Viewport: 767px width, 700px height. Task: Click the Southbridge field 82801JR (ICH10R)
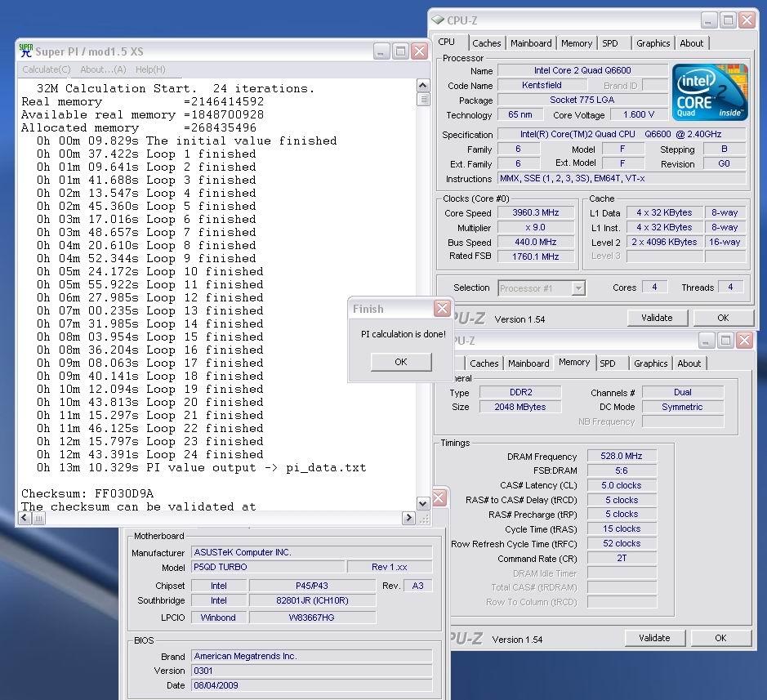312,600
